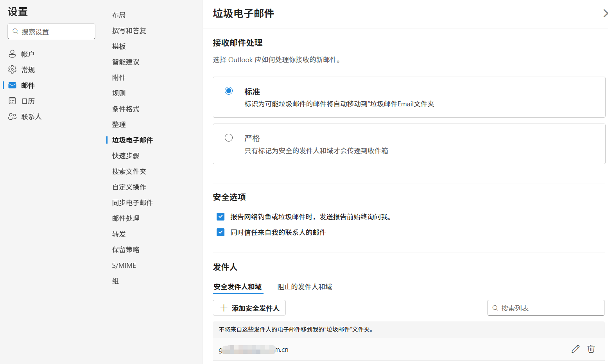The height and width of the screenshot is (364, 608).
Task: Select the 安全发件人和域 tab
Action: tap(238, 287)
